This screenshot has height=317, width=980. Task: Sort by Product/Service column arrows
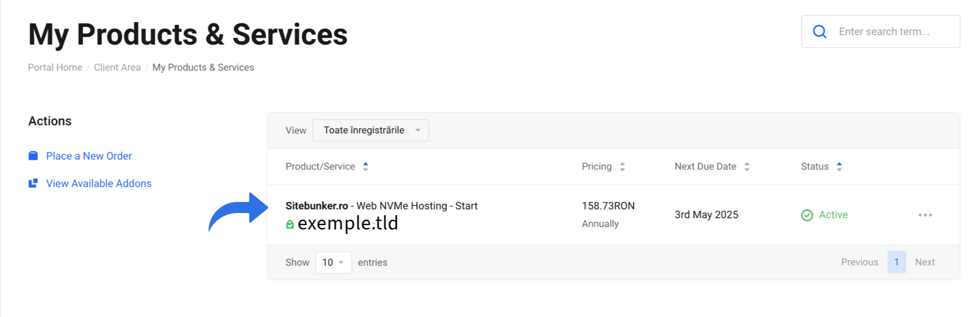click(365, 166)
